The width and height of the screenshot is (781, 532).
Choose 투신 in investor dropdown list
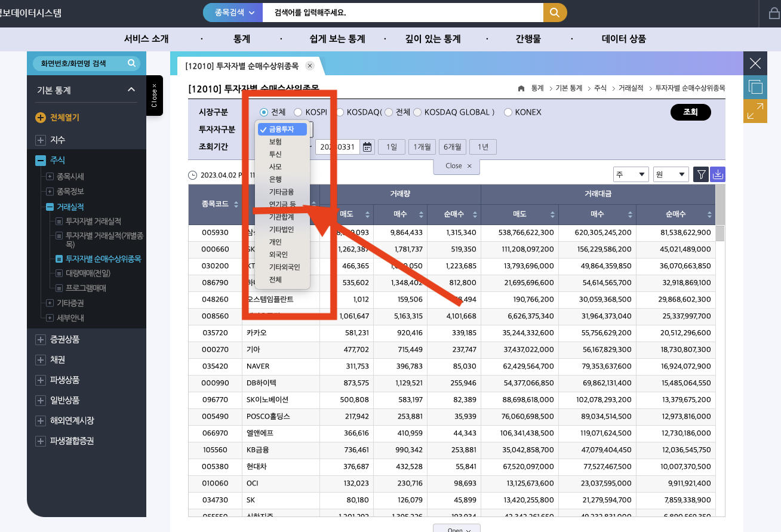click(x=282, y=154)
